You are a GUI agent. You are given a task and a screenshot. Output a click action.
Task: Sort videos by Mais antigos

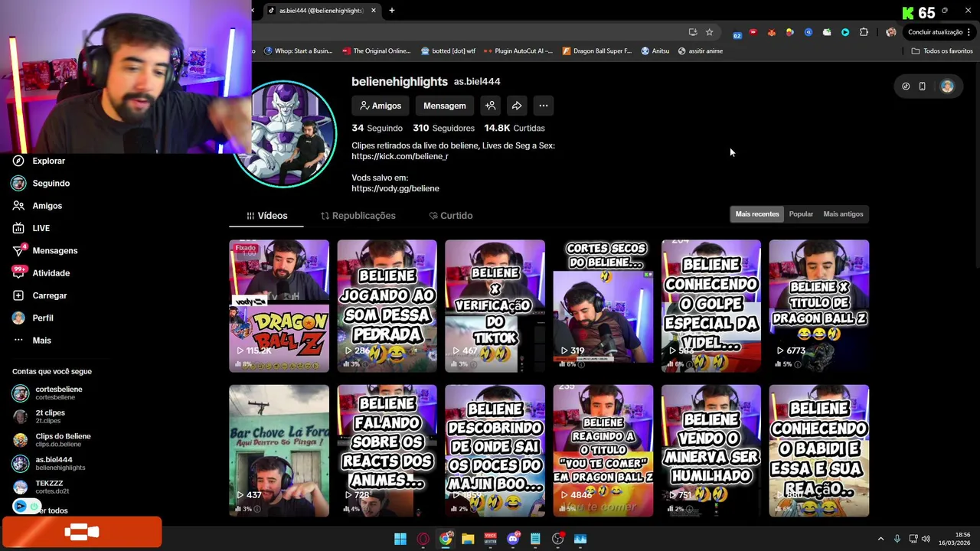click(x=843, y=214)
